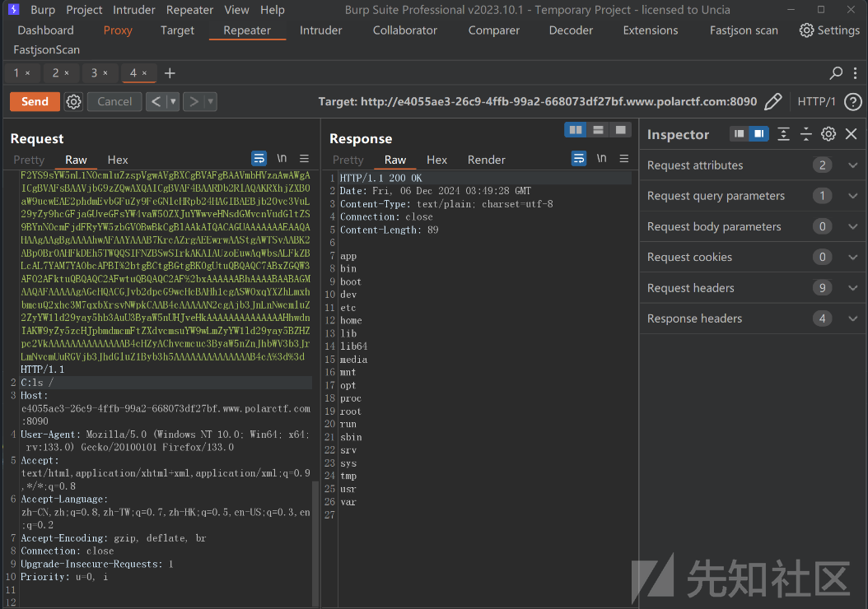Open the forward-history dropdown arrow

210,102
